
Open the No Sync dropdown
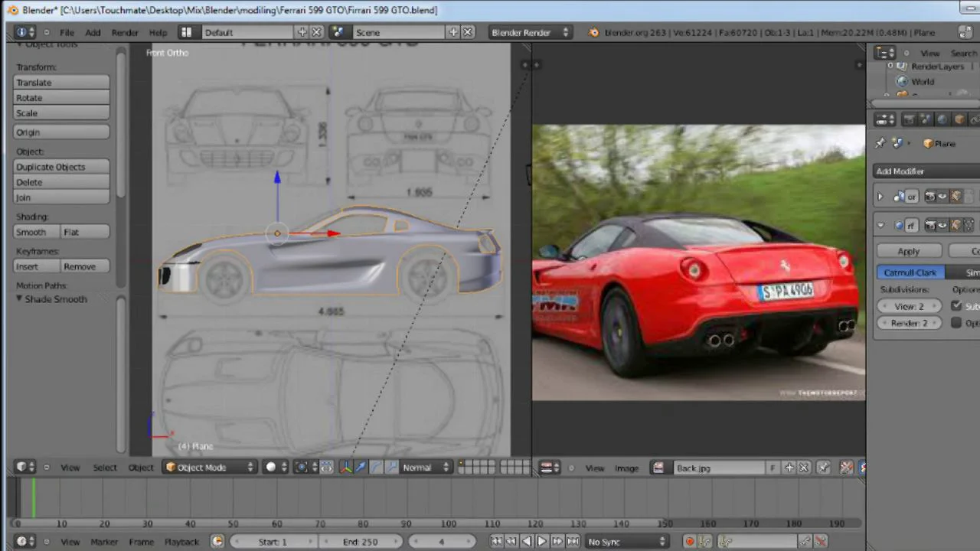[x=627, y=541]
